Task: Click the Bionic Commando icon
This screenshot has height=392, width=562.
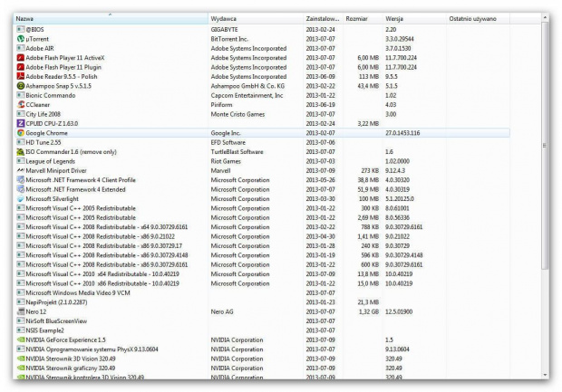Action: pyautogui.click(x=21, y=95)
